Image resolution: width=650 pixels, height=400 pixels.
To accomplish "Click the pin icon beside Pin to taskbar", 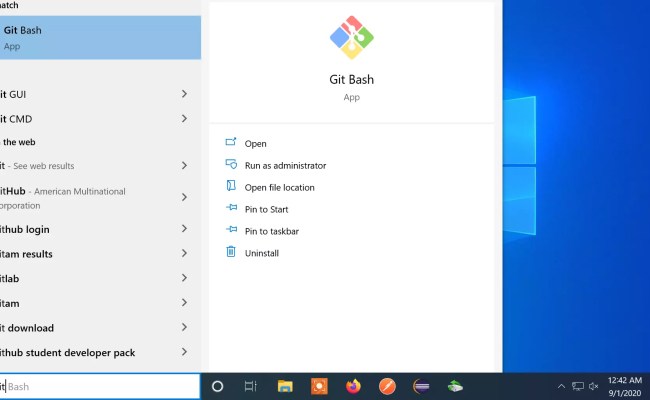I will tap(231, 229).
